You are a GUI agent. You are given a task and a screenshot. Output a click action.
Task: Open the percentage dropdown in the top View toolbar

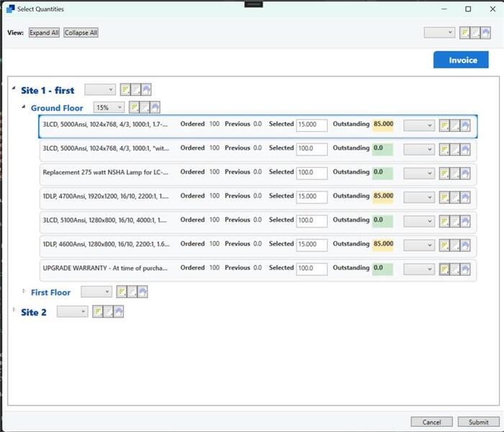point(439,32)
